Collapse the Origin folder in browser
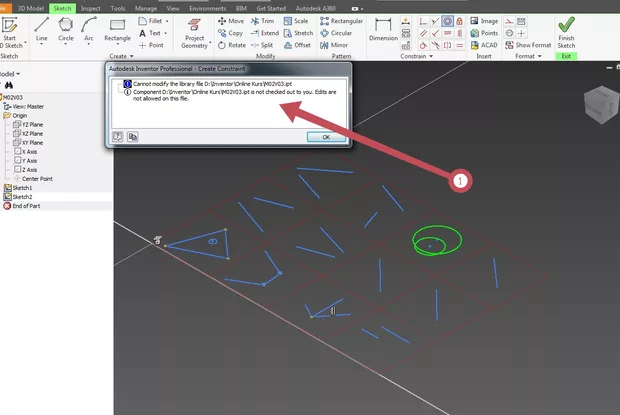This screenshot has width=620, height=415. (x=5, y=115)
